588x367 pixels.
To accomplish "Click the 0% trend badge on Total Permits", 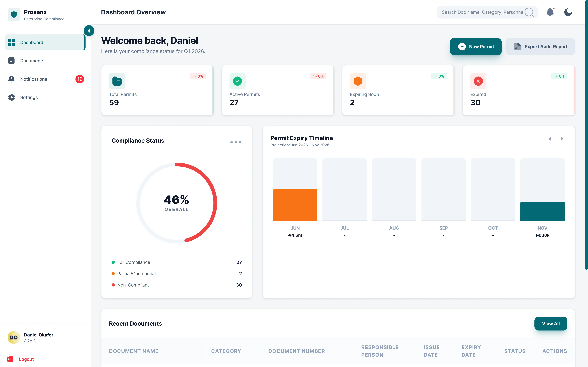I will coord(198,76).
